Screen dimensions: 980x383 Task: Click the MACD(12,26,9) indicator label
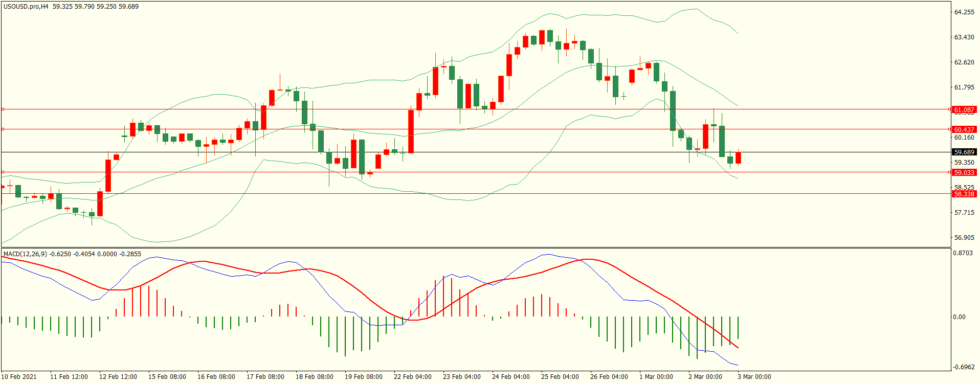coord(25,254)
